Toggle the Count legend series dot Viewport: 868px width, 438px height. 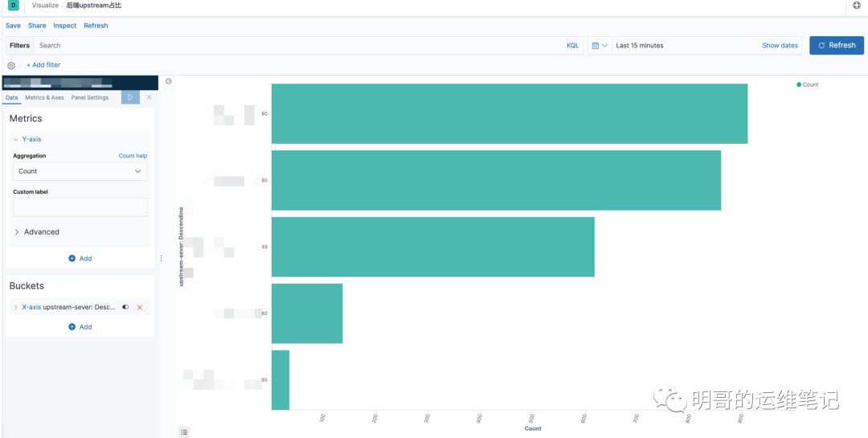click(x=799, y=84)
